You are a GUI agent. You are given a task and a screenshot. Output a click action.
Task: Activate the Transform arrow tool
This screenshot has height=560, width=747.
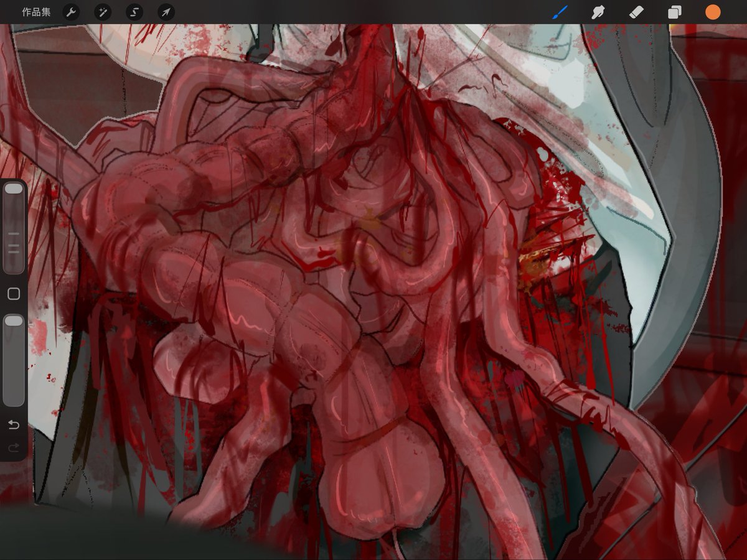click(166, 12)
